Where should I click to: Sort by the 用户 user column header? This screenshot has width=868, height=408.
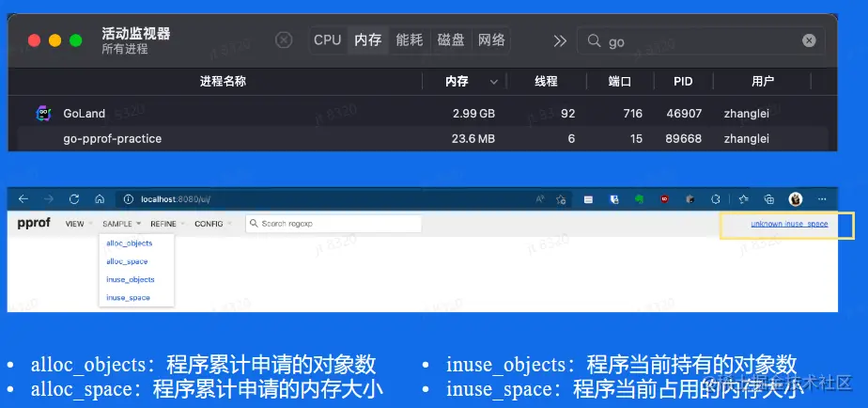763,82
